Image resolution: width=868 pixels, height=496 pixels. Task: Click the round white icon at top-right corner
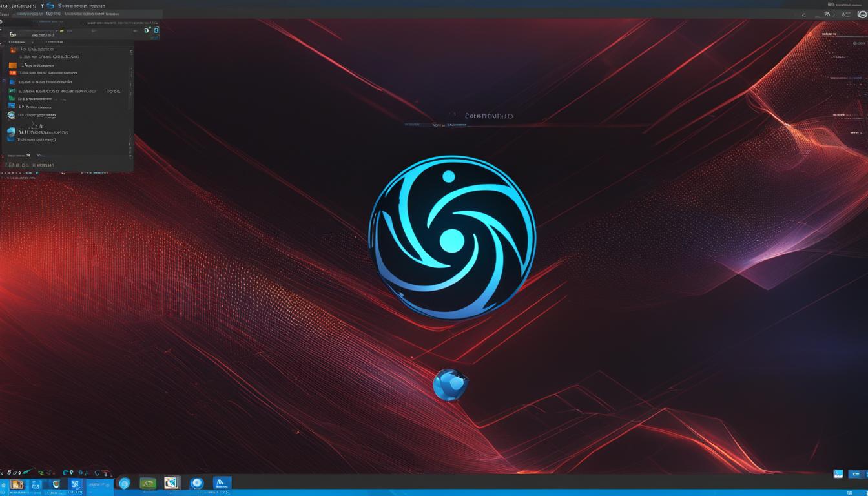[862, 14]
